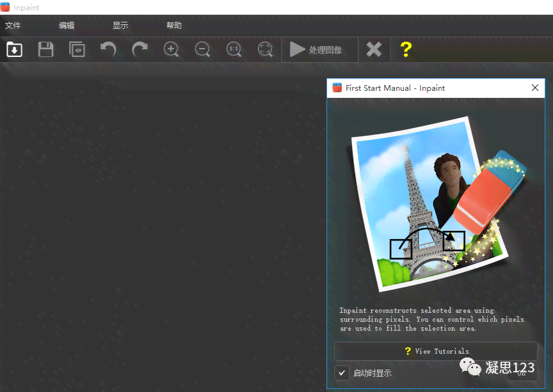Click the save floppy disk icon
The width and height of the screenshot is (553, 392).
coord(45,49)
